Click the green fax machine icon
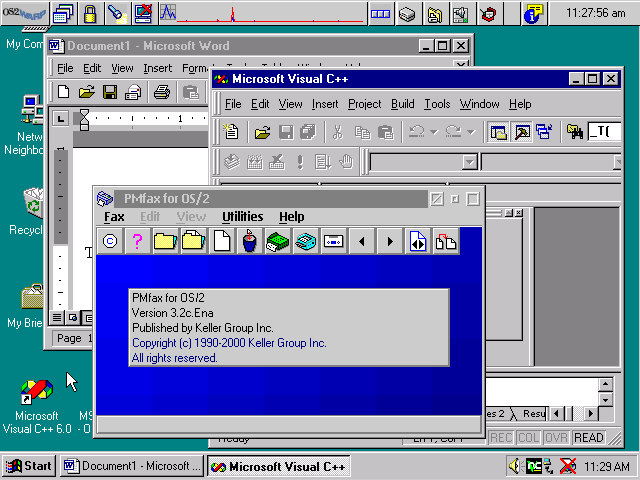640x480 pixels. click(278, 241)
